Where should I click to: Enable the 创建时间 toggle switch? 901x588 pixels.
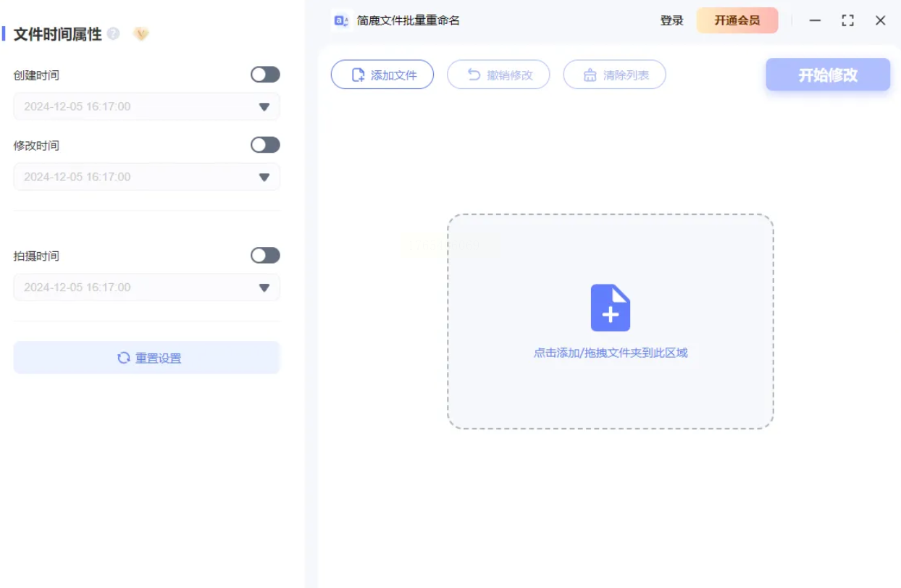[x=265, y=75]
